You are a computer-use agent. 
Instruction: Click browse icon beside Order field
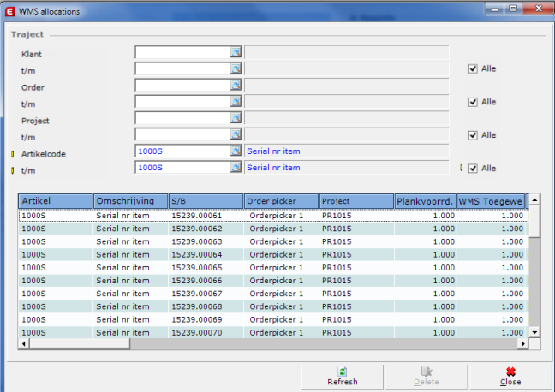[236, 86]
